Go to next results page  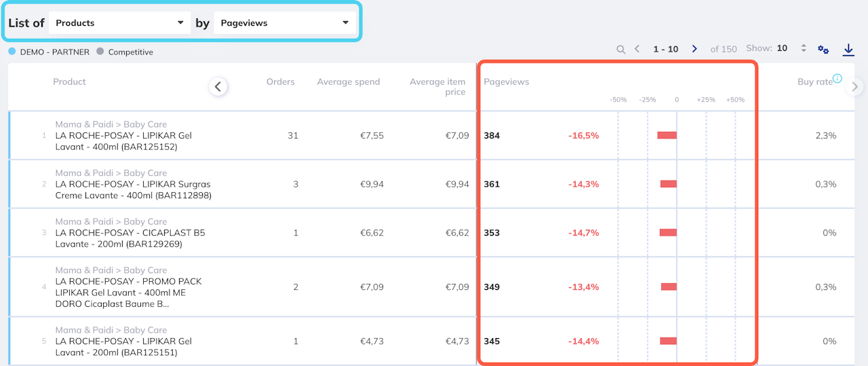694,49
